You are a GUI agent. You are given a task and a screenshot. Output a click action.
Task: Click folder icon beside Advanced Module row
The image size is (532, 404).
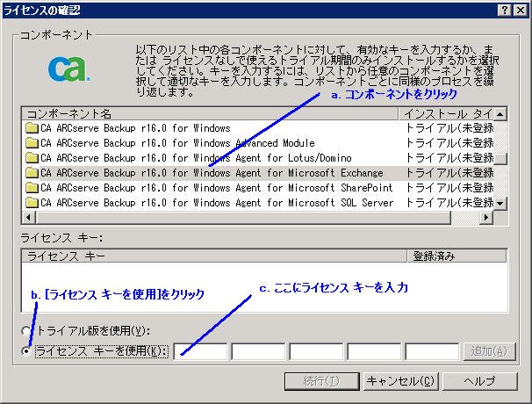point(32,143)
